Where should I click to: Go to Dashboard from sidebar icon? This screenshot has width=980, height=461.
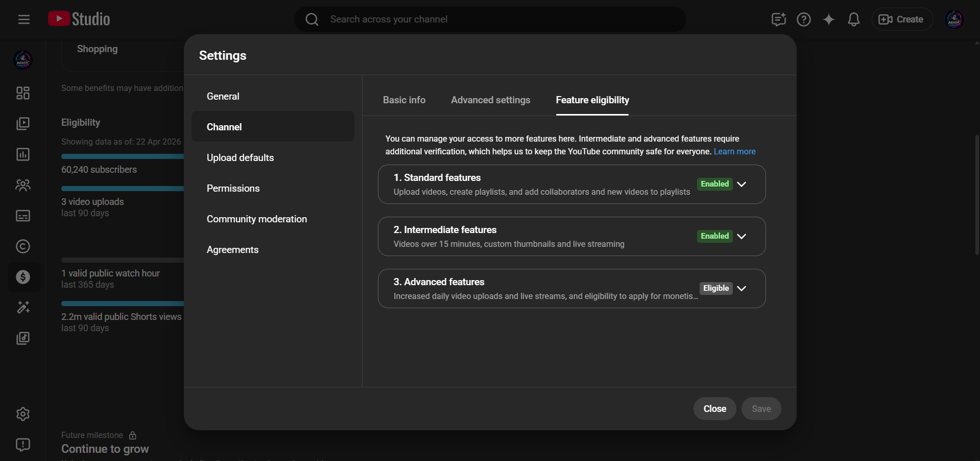coord(23,93)
